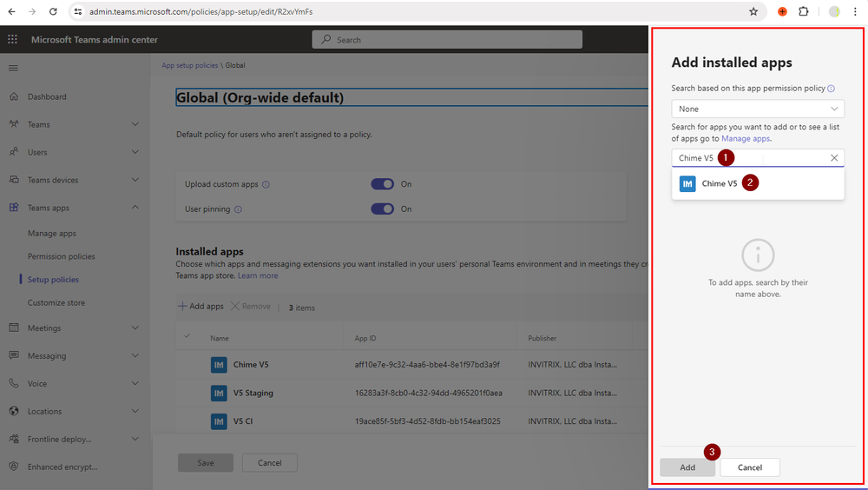Clear the Chime V5 search text
This screenshot has height=490, width=868.
(x=833, y=158)
